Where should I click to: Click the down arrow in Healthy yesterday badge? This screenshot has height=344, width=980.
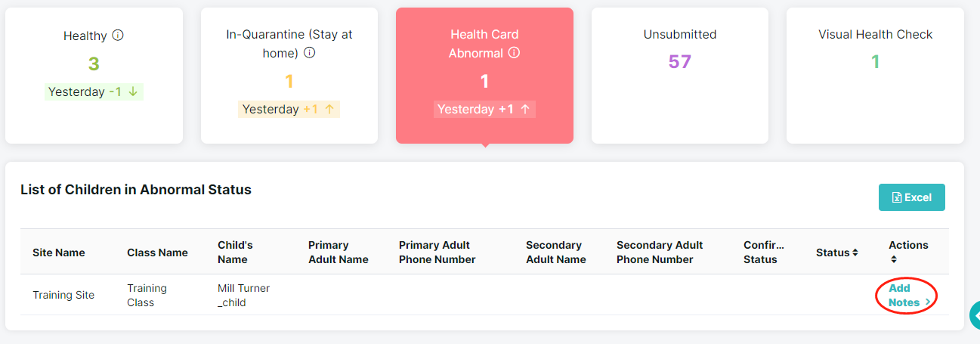133,91
